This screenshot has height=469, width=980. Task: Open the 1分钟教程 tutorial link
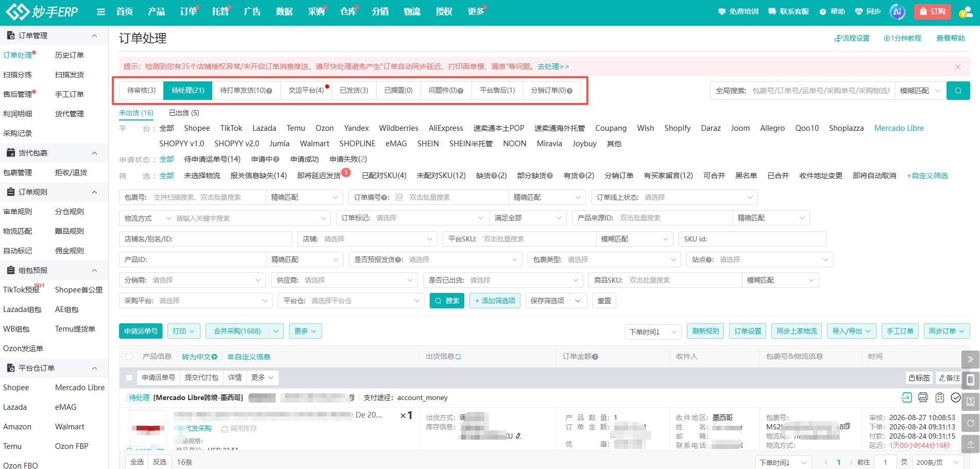[902, 38]
